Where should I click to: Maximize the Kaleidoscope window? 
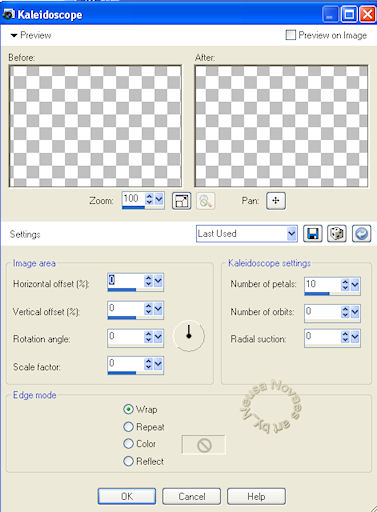[349, 15]
